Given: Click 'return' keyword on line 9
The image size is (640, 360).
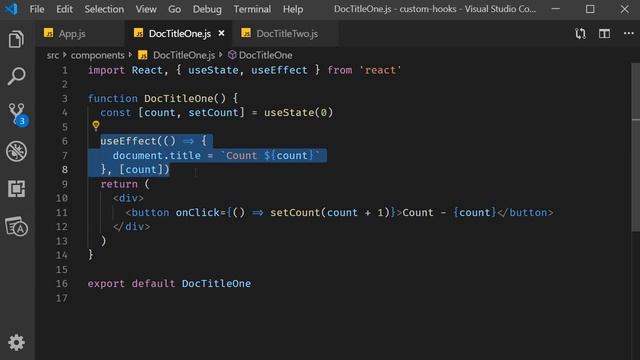Looking at the screenshot, I should [x=119, y=184].
